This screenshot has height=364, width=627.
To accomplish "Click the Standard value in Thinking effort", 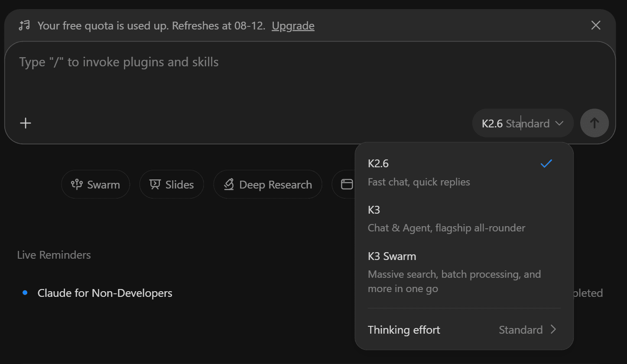I will click(x=521, y=330).
